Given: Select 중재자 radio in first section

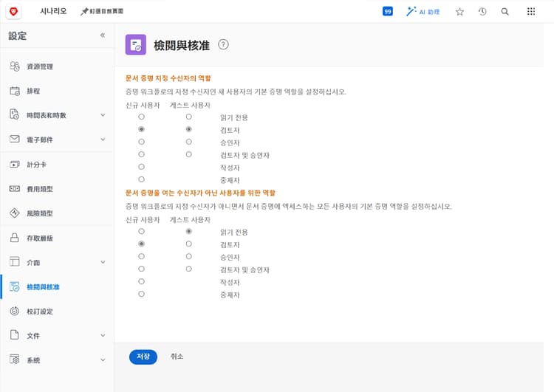Looking at the screenshot, I should click(141, 179).
